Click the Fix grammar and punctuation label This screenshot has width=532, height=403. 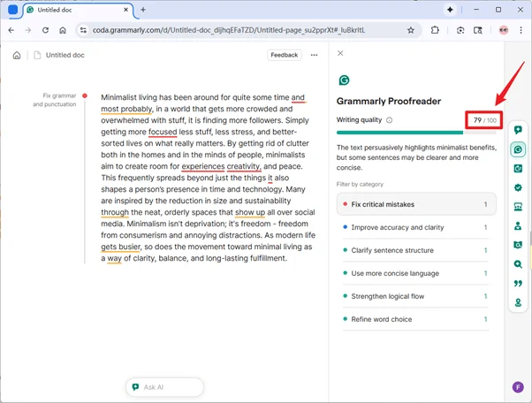click(x=55, y=100)
